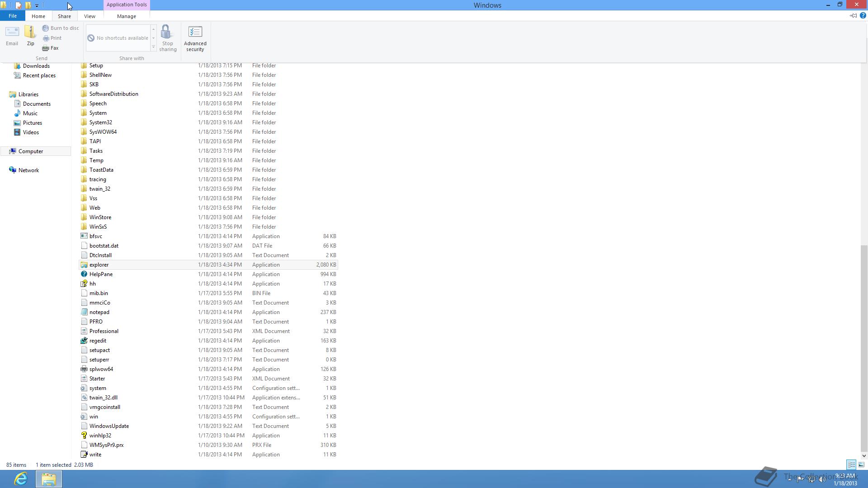Image resolution: width=868 pixels, height=488 pixels.
Task: Click the volume speaker tray icon
Action: (822, 479)
